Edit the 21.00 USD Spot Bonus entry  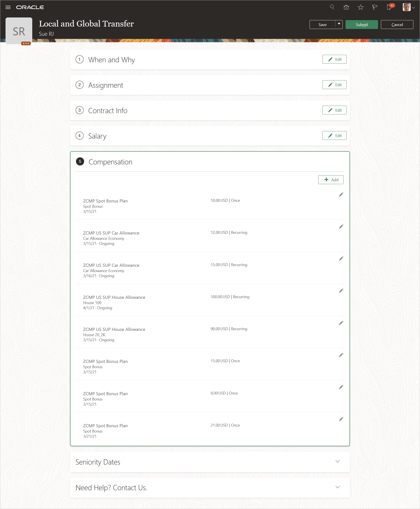pos(341,419)
